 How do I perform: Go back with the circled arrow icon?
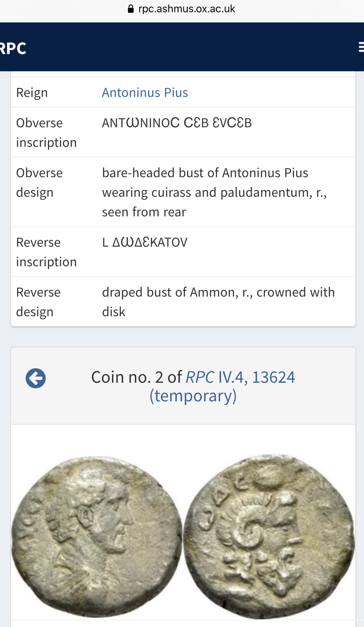[36, 378]
